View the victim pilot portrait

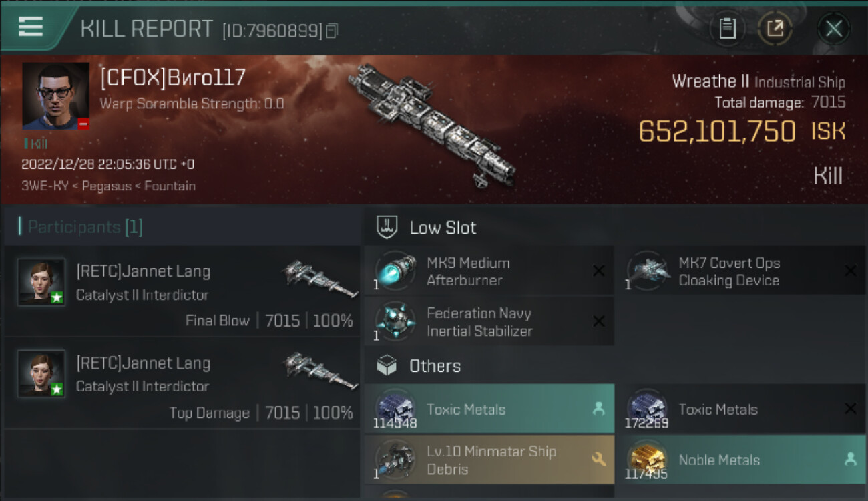[x=55, y=96]
